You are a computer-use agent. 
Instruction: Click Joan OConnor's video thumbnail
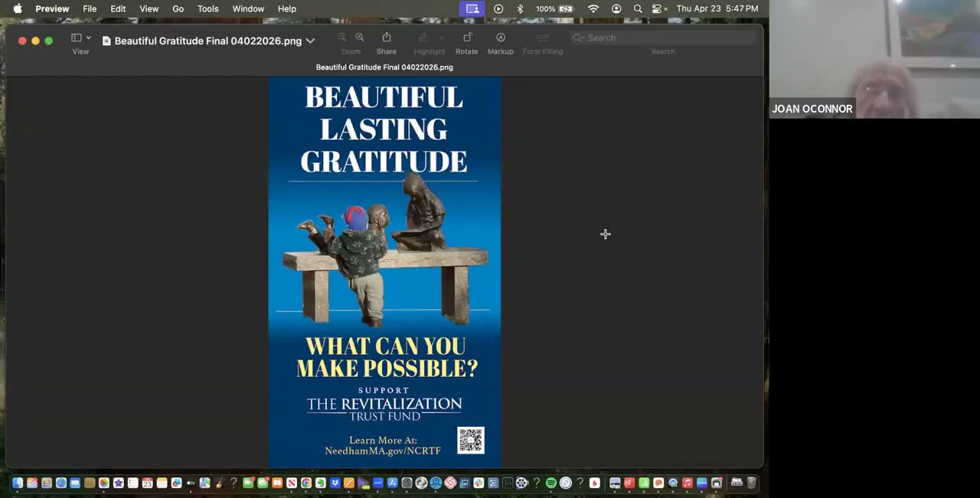pos(874,59)
